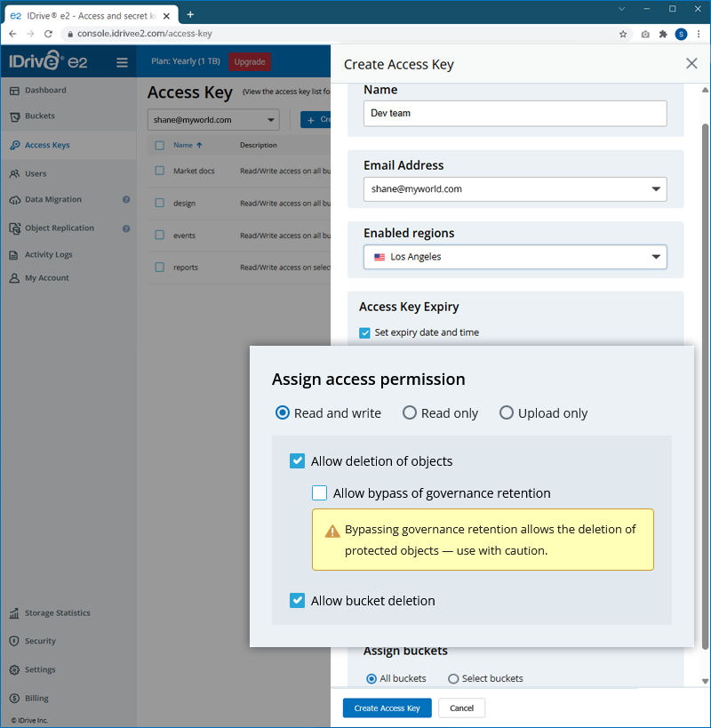Open the shane@myworld.com account filter dropdown

pyautogui.click(x=213, y=120)
